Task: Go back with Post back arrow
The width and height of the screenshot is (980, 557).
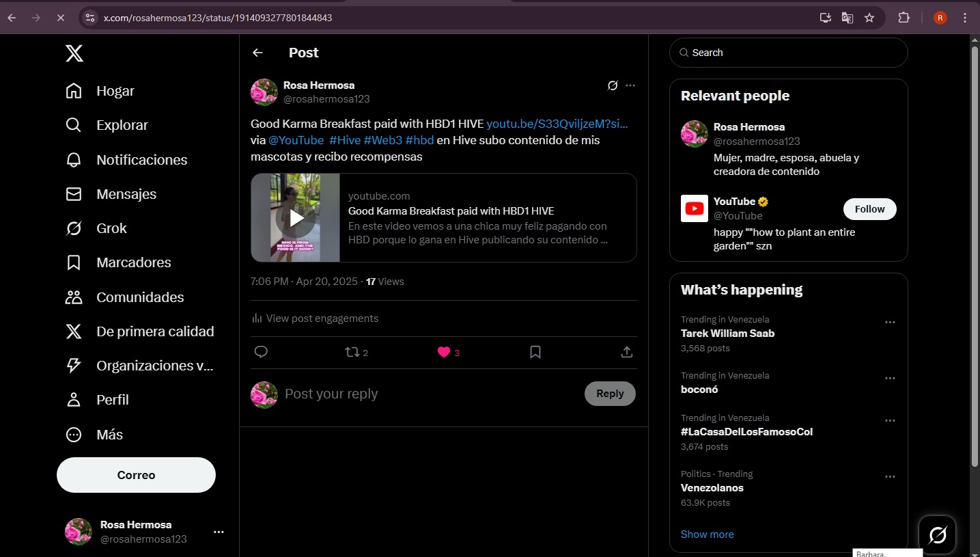Action: click(257, 53)
